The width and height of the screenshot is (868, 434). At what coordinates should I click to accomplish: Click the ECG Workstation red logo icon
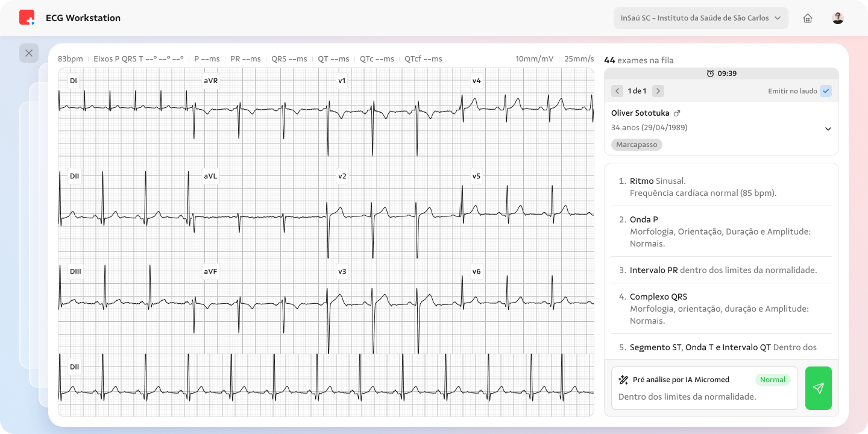point(27,17)
